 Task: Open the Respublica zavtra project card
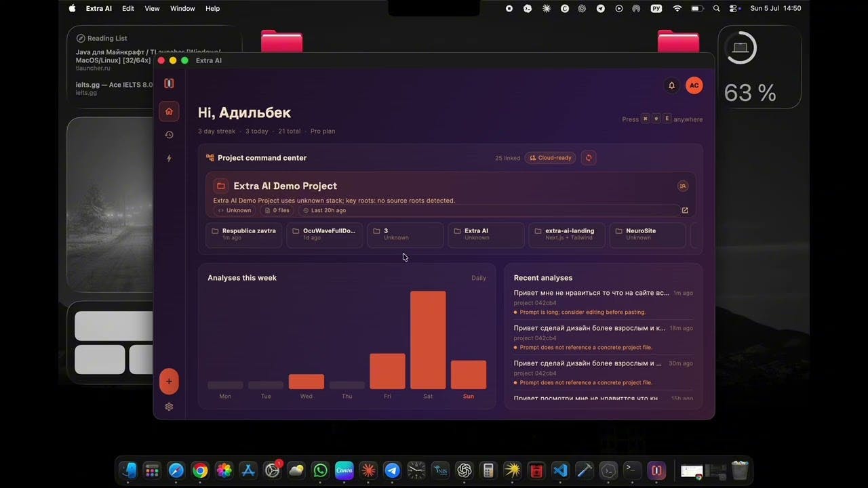click(243, 235)
